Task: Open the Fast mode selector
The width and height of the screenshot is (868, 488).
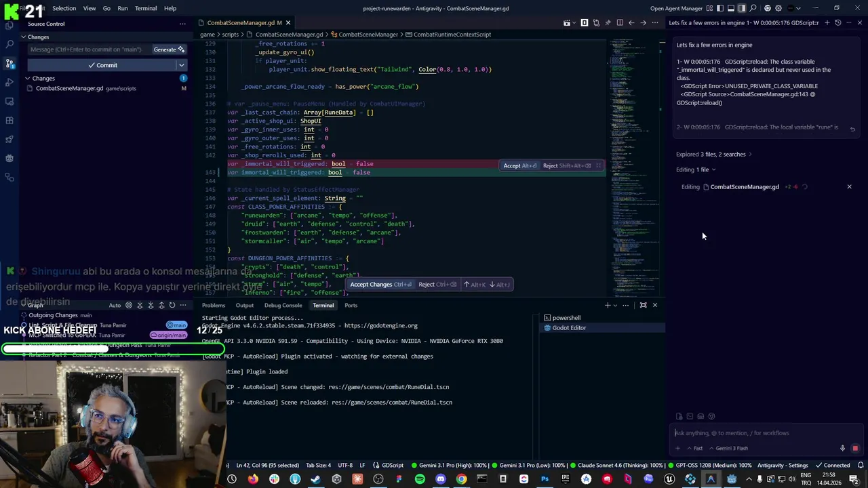Action: [x=694, y=448]
